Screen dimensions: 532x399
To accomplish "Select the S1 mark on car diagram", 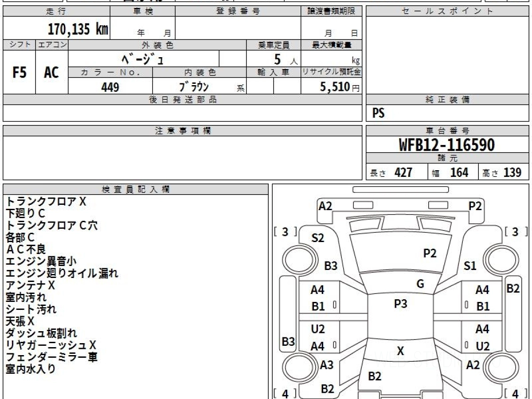I will [470, 266].
